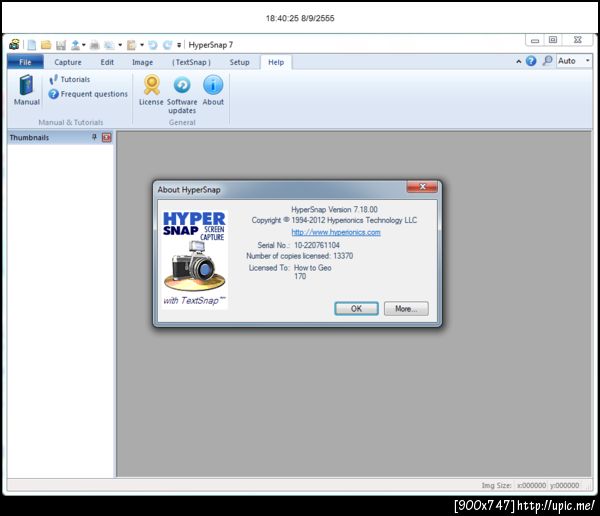This screenshot has height=516, width=600.
Task: Expand the Paste clipboard dropdown arrow
Action: point(142,45)
